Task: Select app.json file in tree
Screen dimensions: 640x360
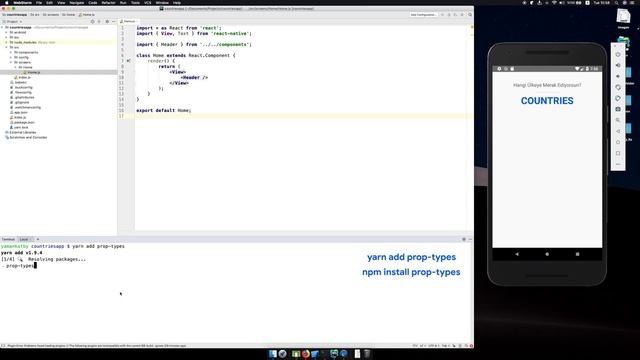Action: [x=19, y=112]
